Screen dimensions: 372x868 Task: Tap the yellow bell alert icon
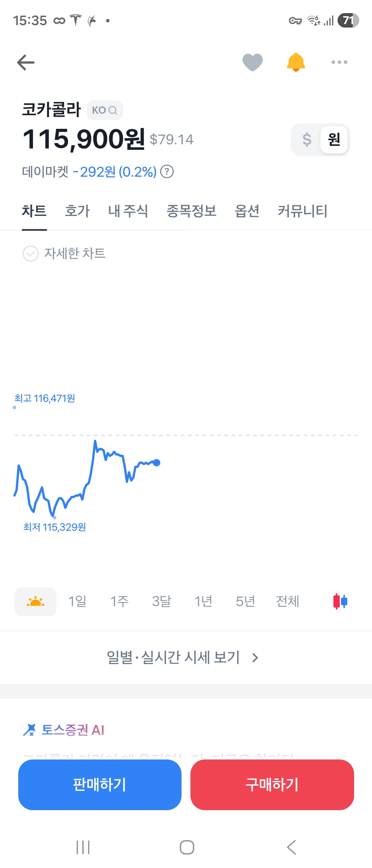click(x=296, y=62)
